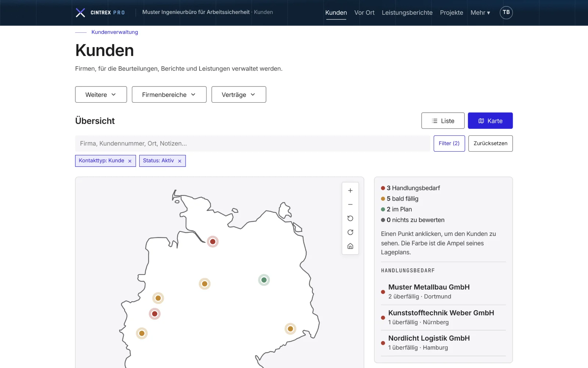Open the Leistungsberichte navigation tab

(x=407, y=13)
